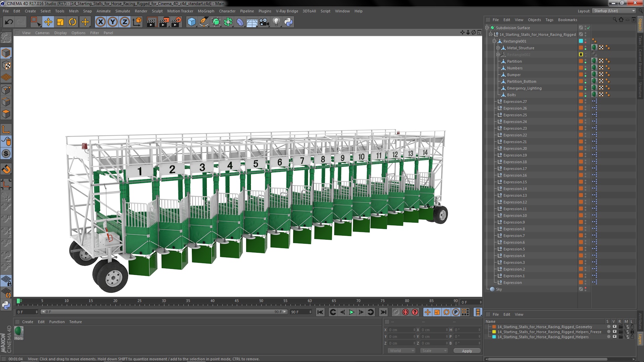The width and height of the screenshot is (644, 362).
Task: Open the viewport Cameras menu
Action: coord(42,33)
